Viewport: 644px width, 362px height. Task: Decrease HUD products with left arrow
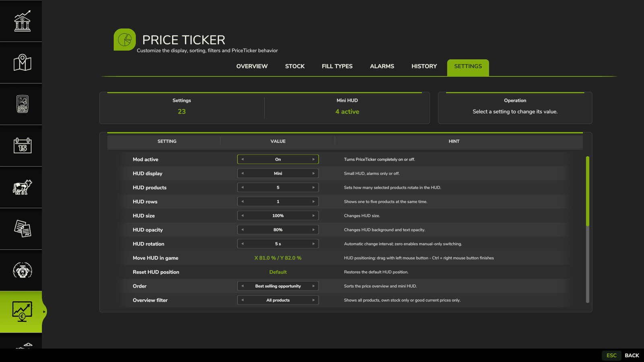pyautogui.click(x=242, y=187)
